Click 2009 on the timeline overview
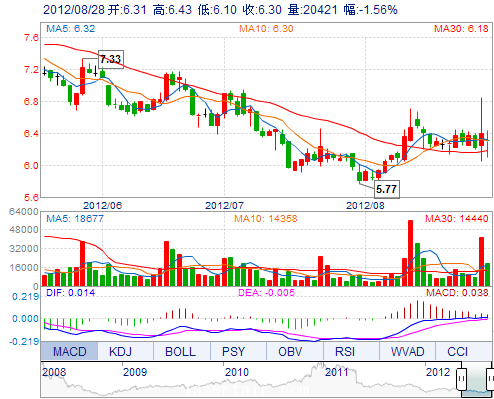494x399 pixels. click(135, 372)
